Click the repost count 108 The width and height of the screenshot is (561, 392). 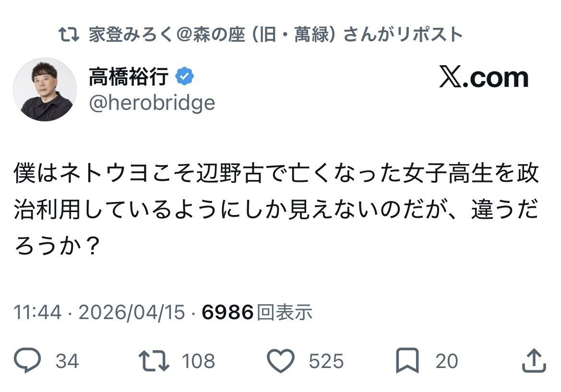tap(198, 361)
